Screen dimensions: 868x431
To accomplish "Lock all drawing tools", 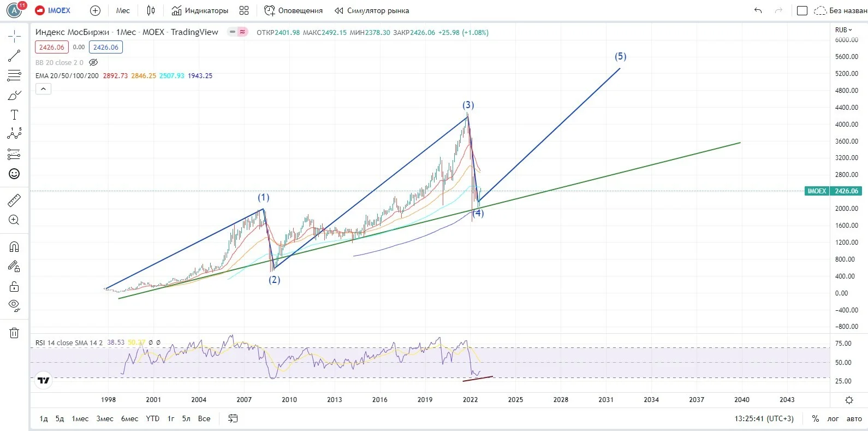I will pyautogui.click(x=14, y=286).
